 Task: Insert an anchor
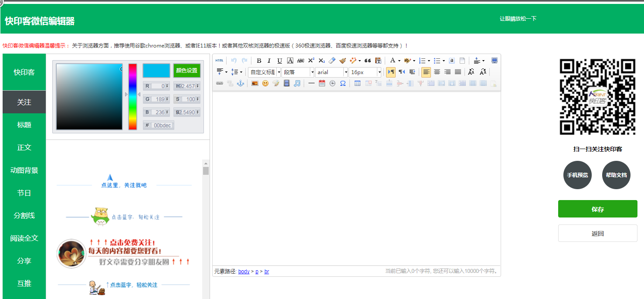240,83
